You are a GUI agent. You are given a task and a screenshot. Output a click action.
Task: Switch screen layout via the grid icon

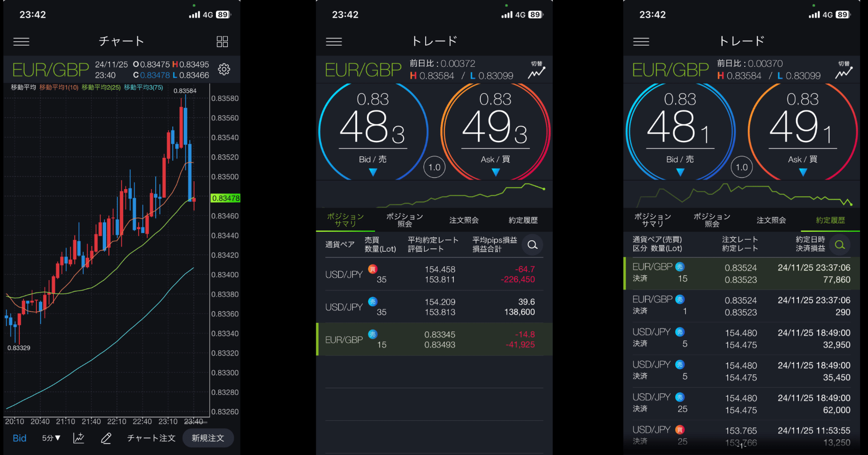222,41
